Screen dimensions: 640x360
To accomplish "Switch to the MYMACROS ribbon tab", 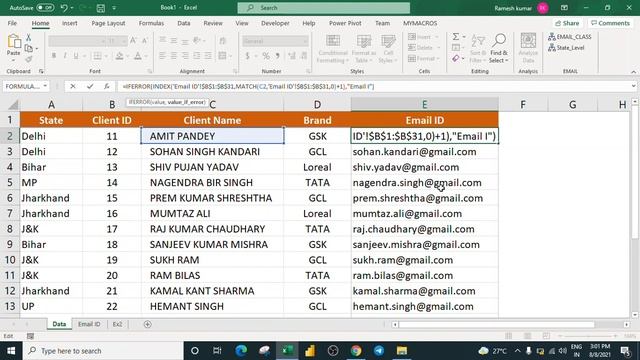I will (420, 23).
